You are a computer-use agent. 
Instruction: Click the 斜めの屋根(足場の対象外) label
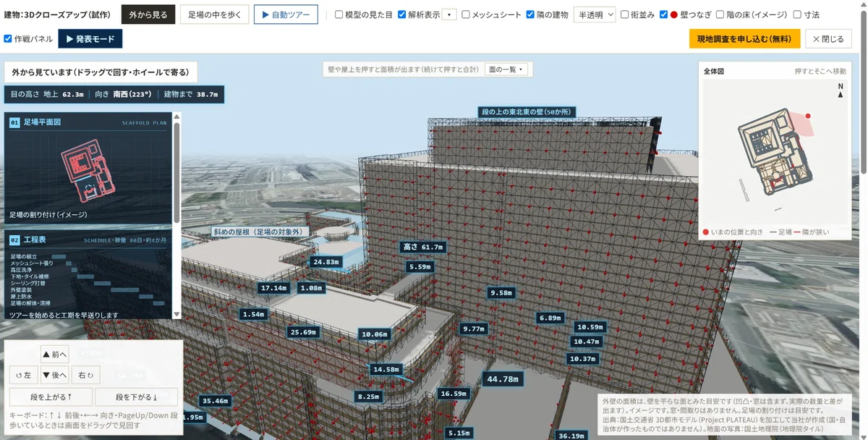pos(258,232)
